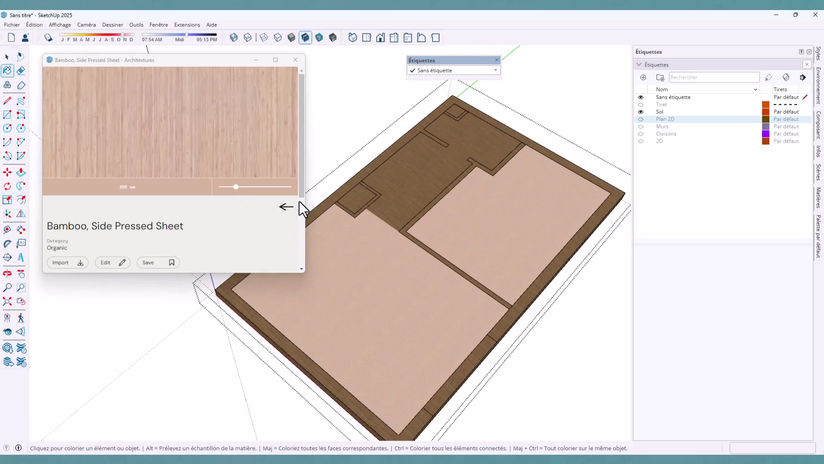Click Edit in Architextures window
This screenshot has width=824, height=464.
(112, 262)
